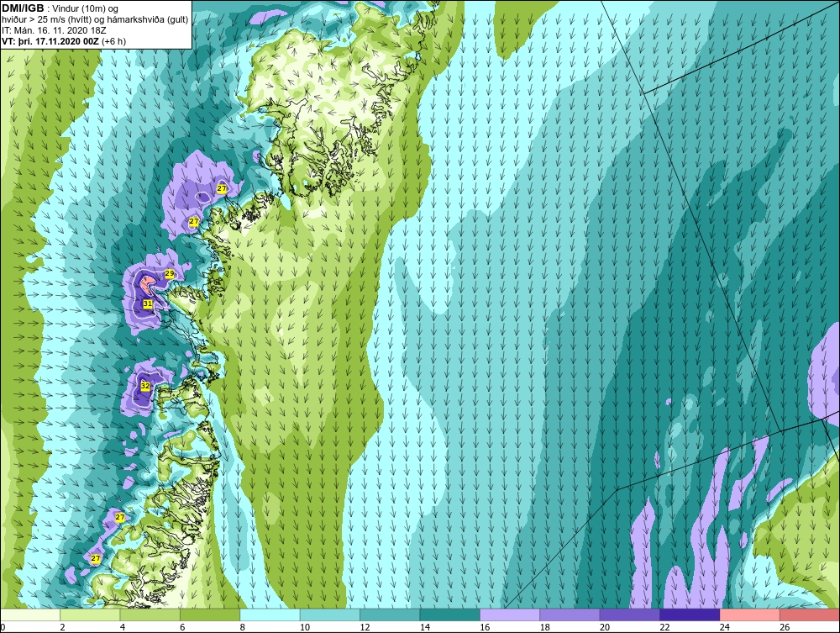Click the 'VT: þri. 17.11.2020 00Z' valid time
840x633 pixels.
(x=50, y=41)
